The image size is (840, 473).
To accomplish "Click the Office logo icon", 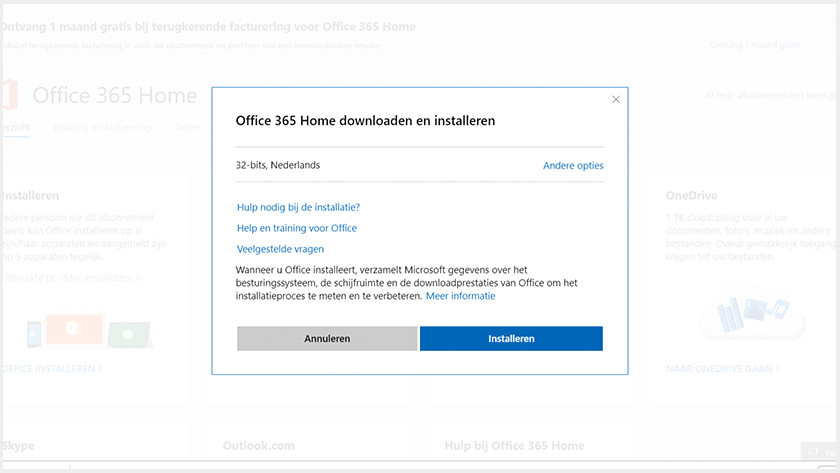I will (9, 95).
